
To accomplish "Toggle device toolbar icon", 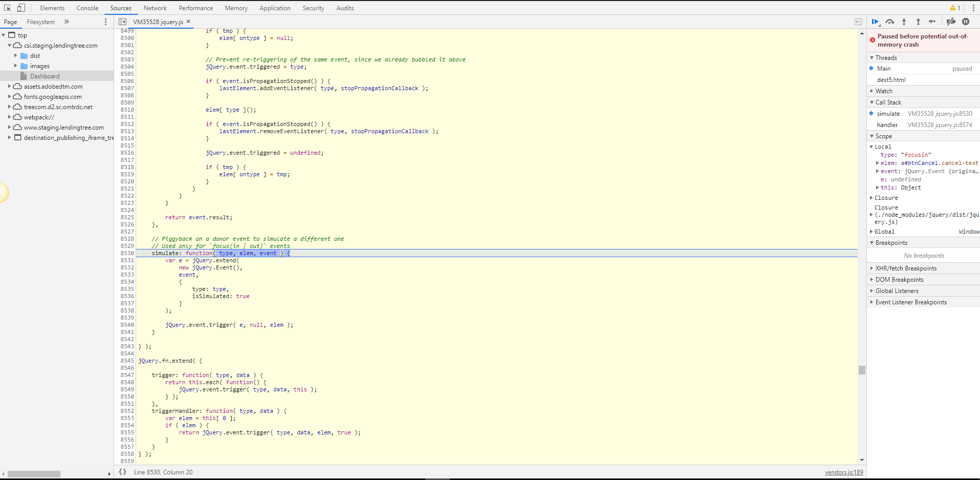I will 21,8.
